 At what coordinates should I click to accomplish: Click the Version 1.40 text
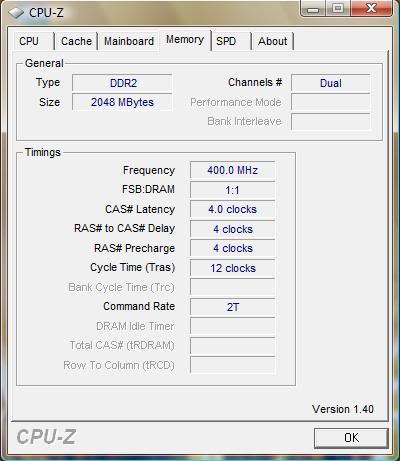point(343,409)
